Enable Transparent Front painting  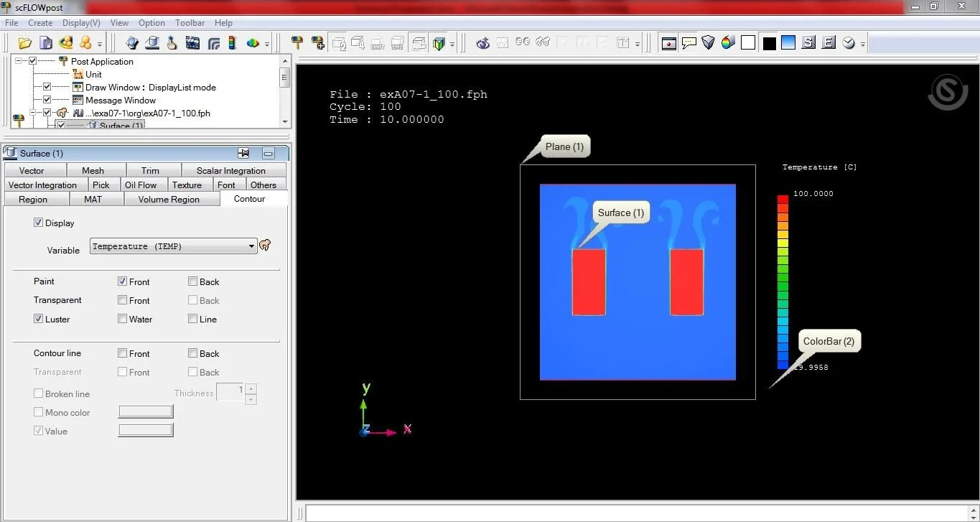tap(122, 300)
